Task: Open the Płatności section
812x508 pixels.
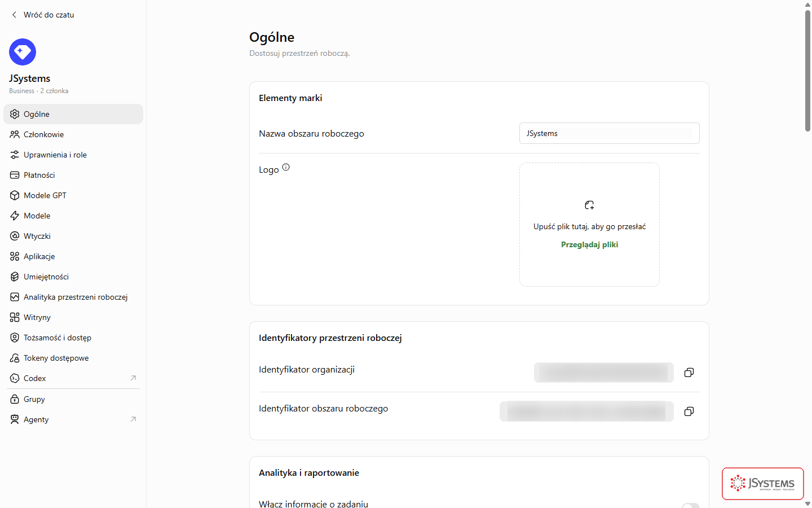Action: click(x=73, y=175)
